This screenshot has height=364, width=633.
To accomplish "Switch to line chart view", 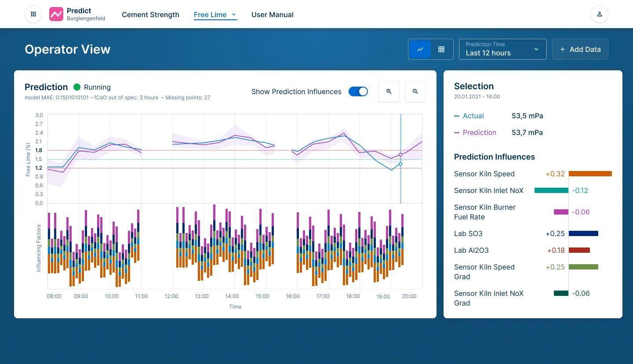I will (420, 49).
